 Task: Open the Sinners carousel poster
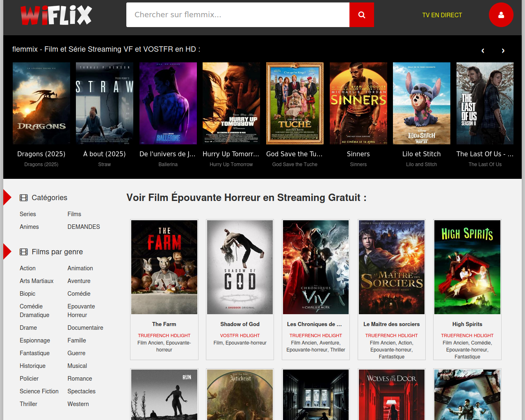click(358, 103)
